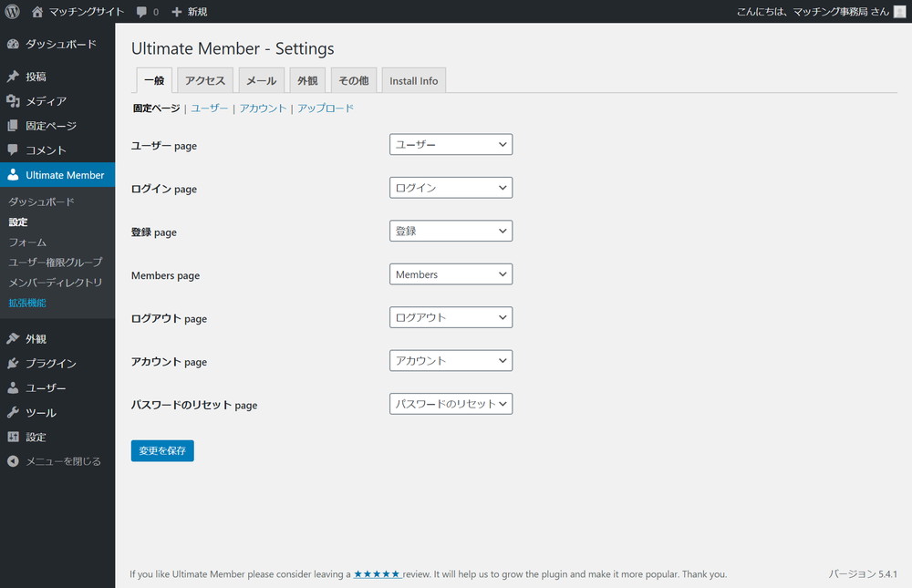Open the ユーザー page dropdown

(451, 144)
